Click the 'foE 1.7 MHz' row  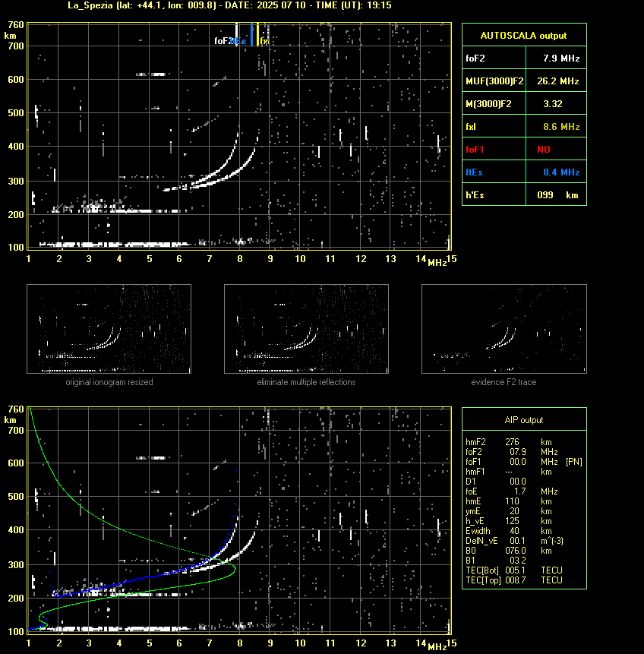pos(512,491)
